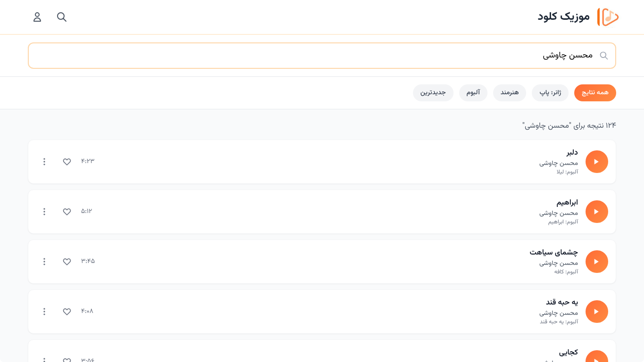644x362 pixels.
Task: Switch to the هنرمند filter
Action: click(510, 93)
